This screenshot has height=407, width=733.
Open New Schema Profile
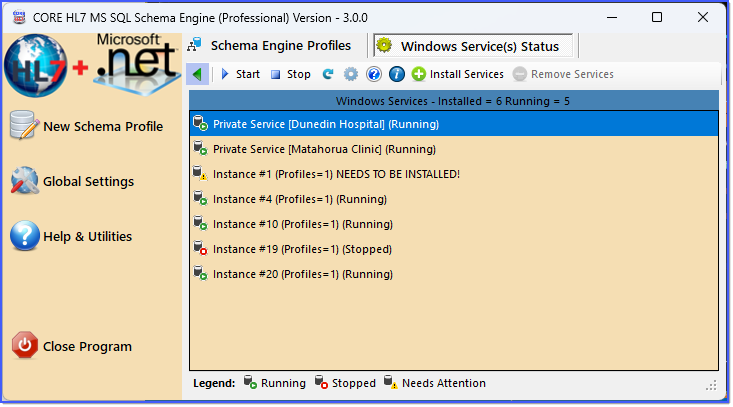click(x=86, y=126)
